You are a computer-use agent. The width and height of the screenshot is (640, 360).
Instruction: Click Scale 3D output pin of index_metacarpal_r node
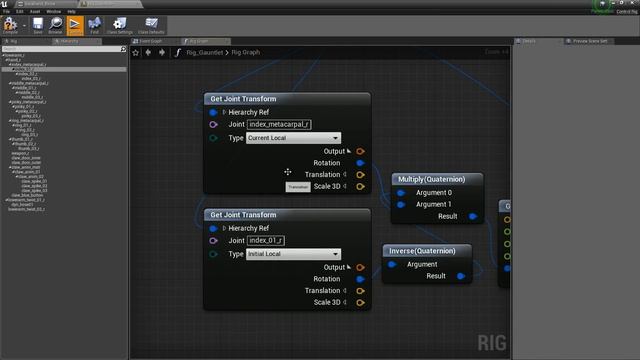point(360,187)
